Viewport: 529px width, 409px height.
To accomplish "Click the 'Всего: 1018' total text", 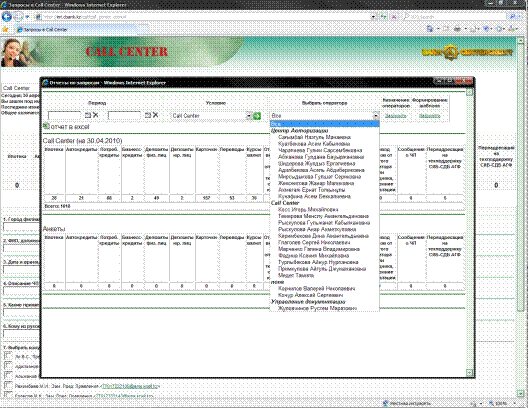I will (x=57, y=206).
